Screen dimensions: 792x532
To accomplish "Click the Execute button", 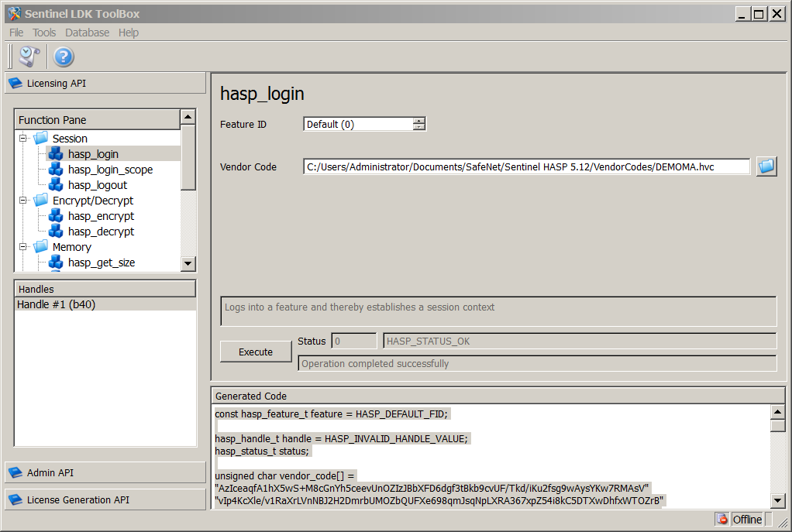I will point(256,352).
